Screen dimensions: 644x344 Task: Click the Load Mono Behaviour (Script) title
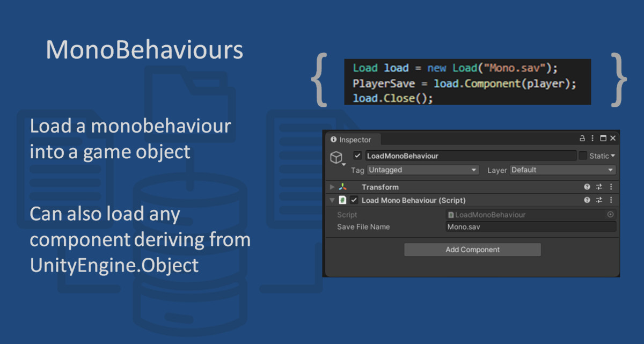(413, 200)
